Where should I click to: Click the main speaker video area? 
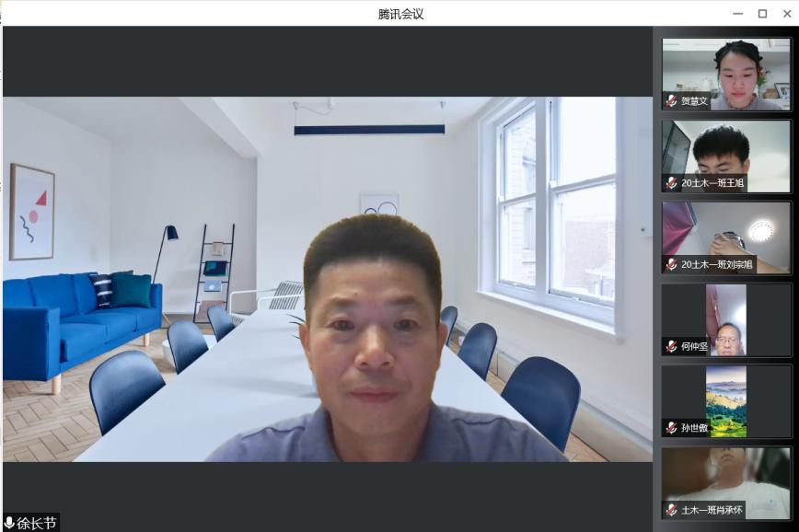point(327,276)
